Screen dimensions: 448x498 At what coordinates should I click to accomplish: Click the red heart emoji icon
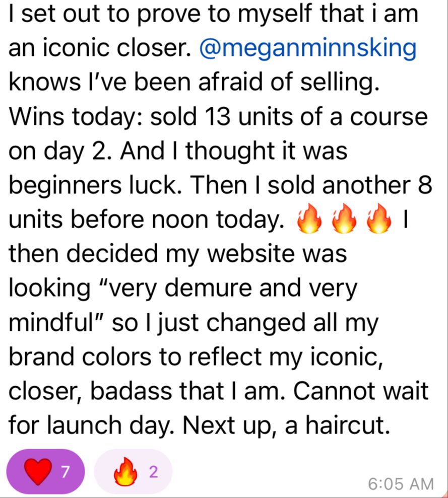click(38, 472)
